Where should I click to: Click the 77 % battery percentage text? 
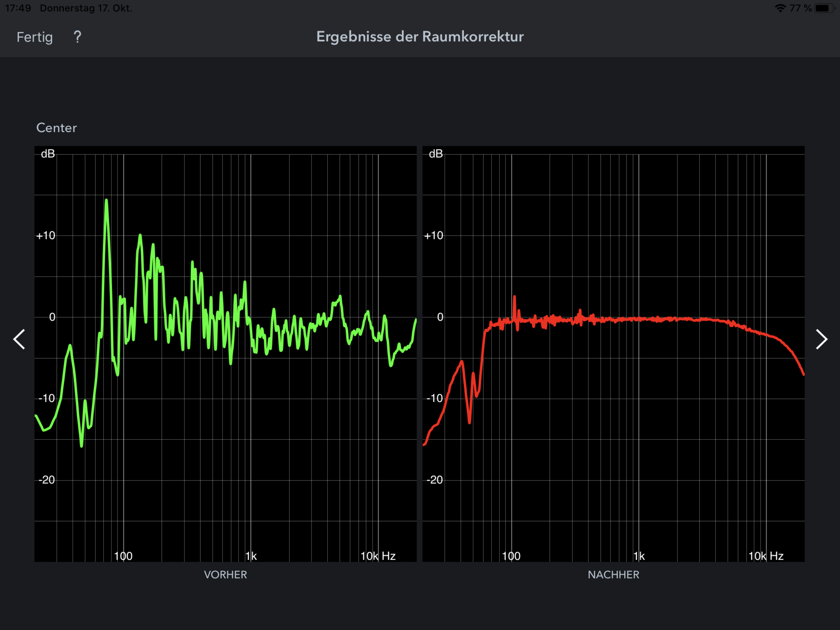pos(800,8)
